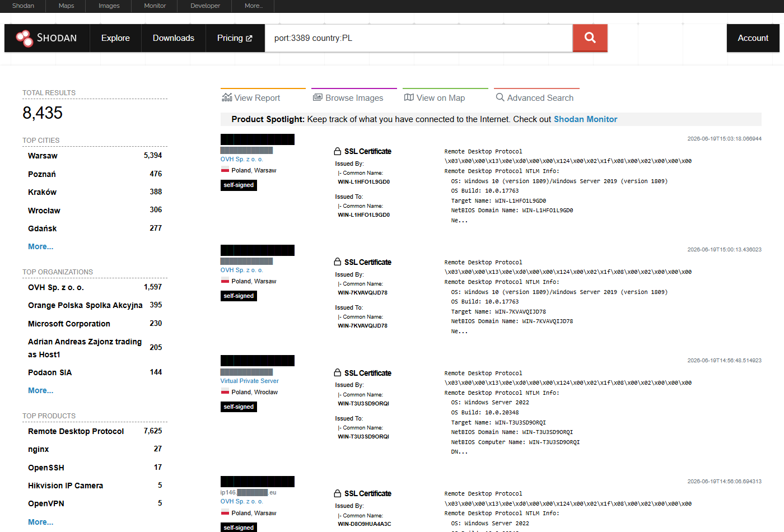Open the Downloads navigation item

pyautogui.click(x=174, y=38)
